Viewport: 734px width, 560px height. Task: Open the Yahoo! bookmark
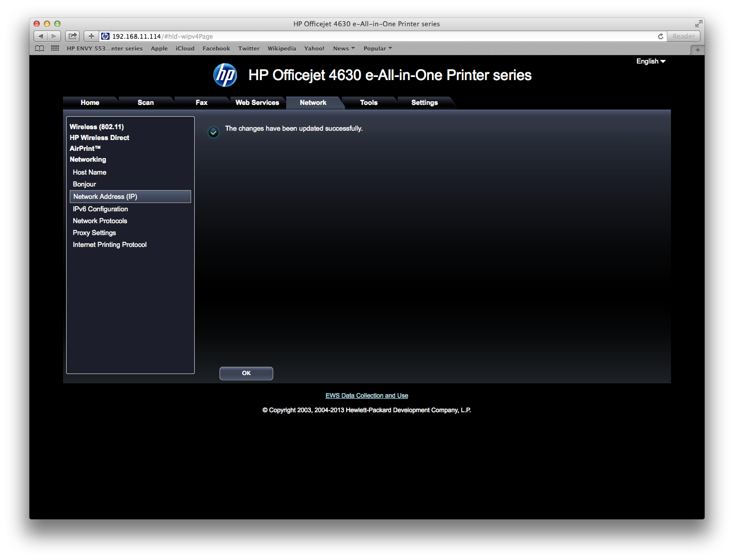pos(314,49)
